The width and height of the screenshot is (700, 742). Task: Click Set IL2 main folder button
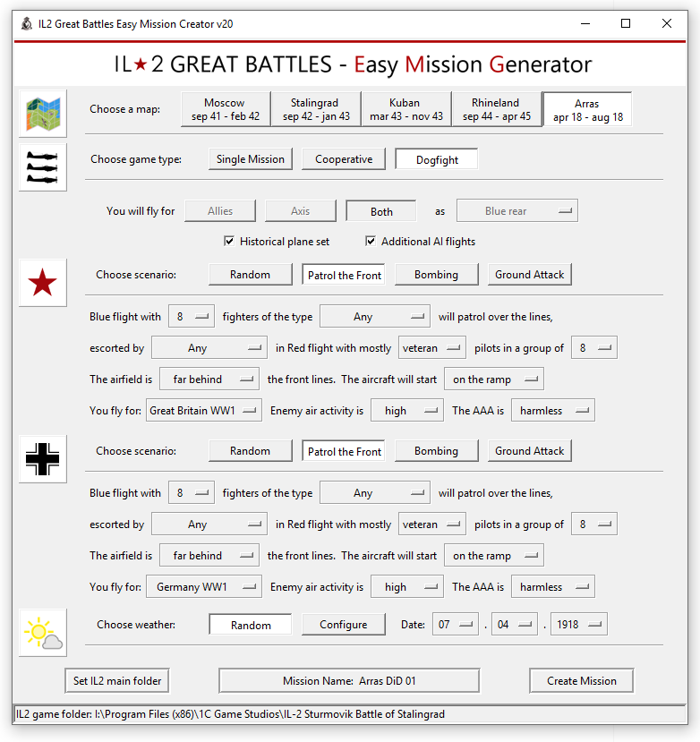point(117,680)
